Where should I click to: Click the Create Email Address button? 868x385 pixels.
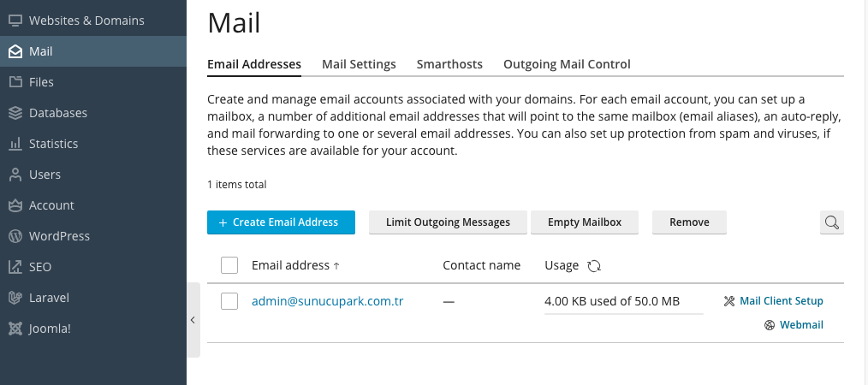[x=280, y=222]
